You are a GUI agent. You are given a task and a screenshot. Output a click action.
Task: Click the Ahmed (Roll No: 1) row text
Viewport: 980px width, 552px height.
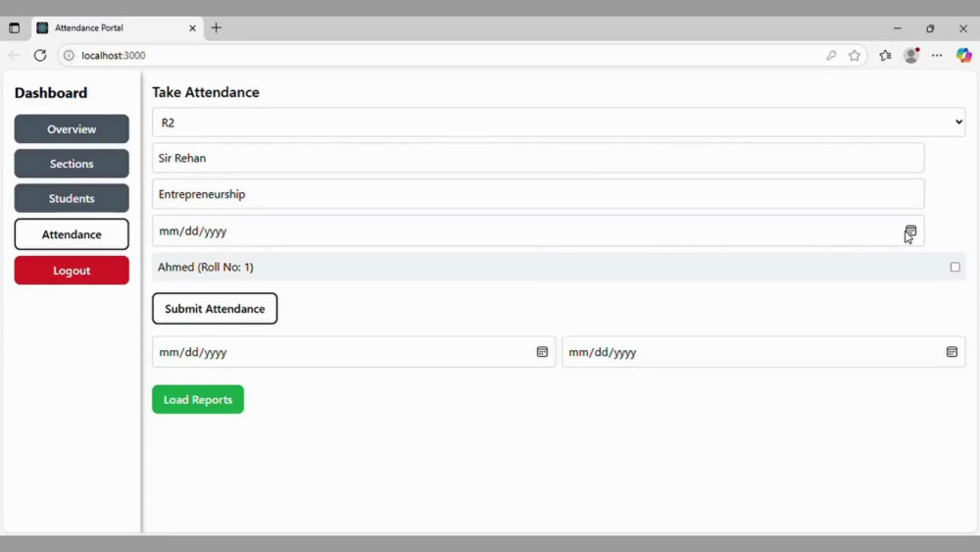coord(206,267)
